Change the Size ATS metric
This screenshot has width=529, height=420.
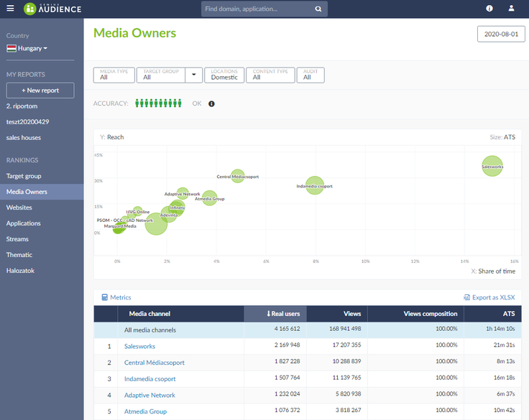pyautogui.click(x=509, y=137)
